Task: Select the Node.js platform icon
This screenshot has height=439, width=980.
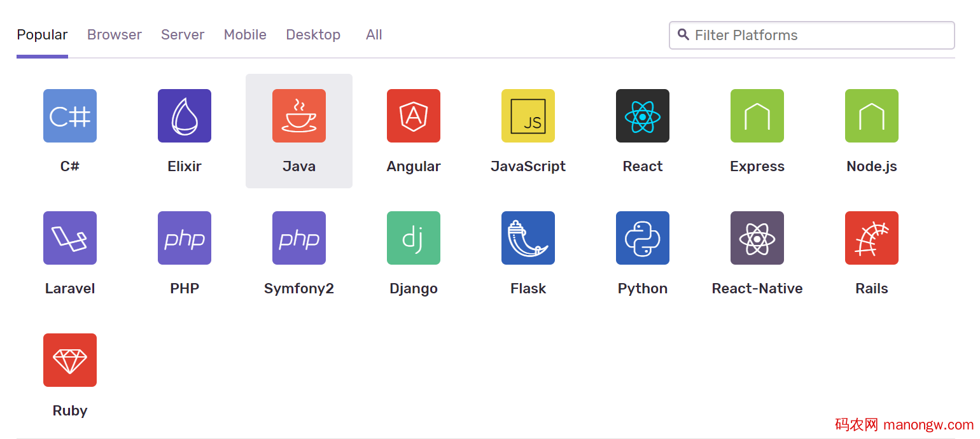Action: point(872,116)
